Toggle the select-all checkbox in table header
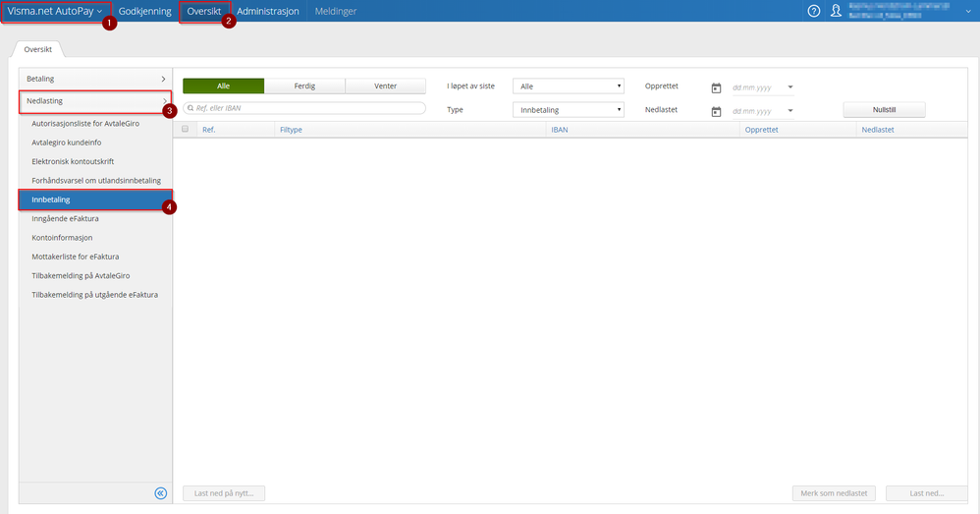The image size is (980, 514). point(185,129)
